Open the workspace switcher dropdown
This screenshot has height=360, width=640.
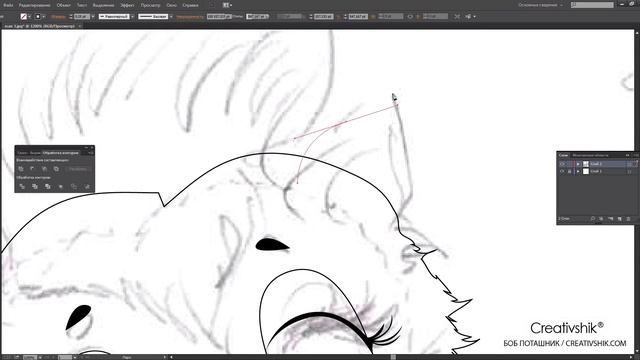540,5
